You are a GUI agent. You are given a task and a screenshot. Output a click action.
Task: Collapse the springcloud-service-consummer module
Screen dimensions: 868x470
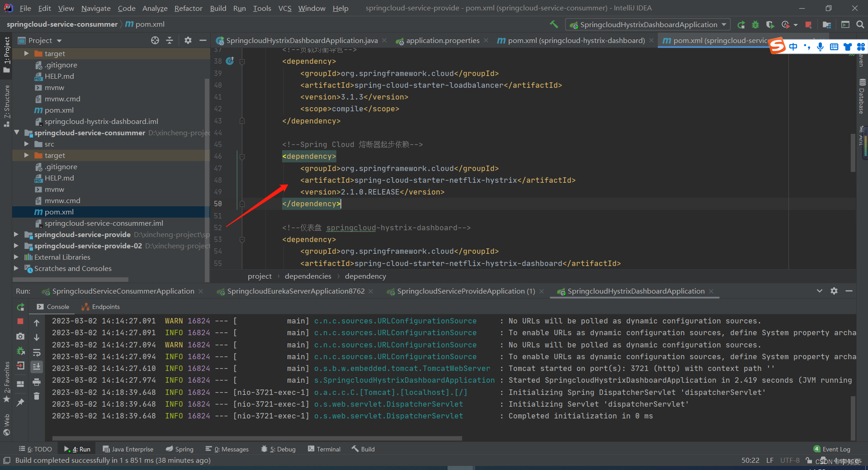click(17, 133)
